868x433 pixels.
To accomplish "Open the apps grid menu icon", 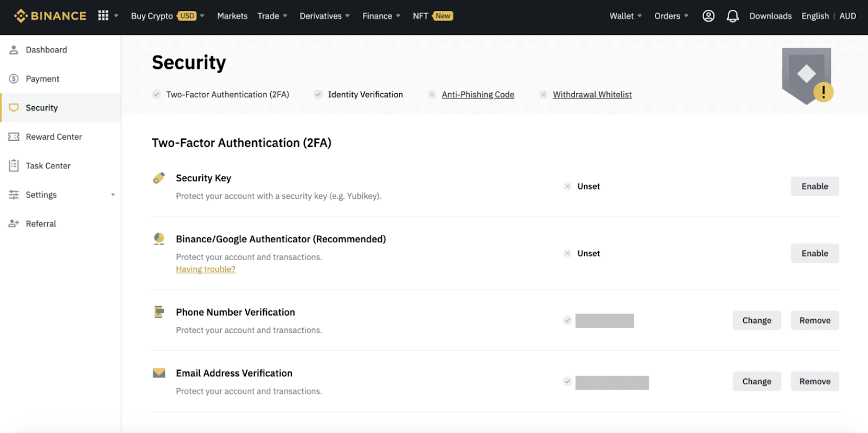I will click(103, 16).
